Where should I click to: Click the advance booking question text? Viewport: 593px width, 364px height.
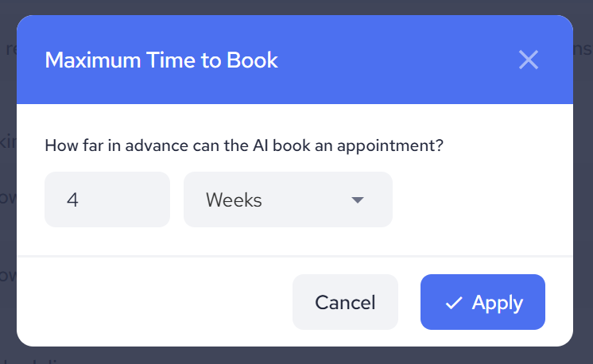(x=244, y=146)
